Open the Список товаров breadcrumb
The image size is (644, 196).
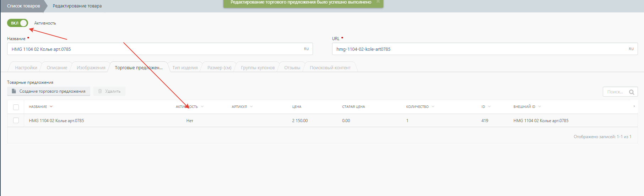23,6
